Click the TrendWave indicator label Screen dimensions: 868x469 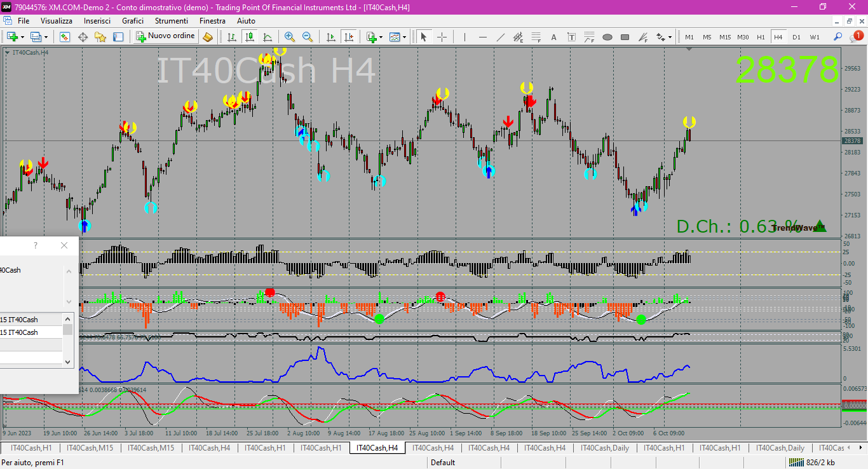pyautogui.click(x=799, y=227)
